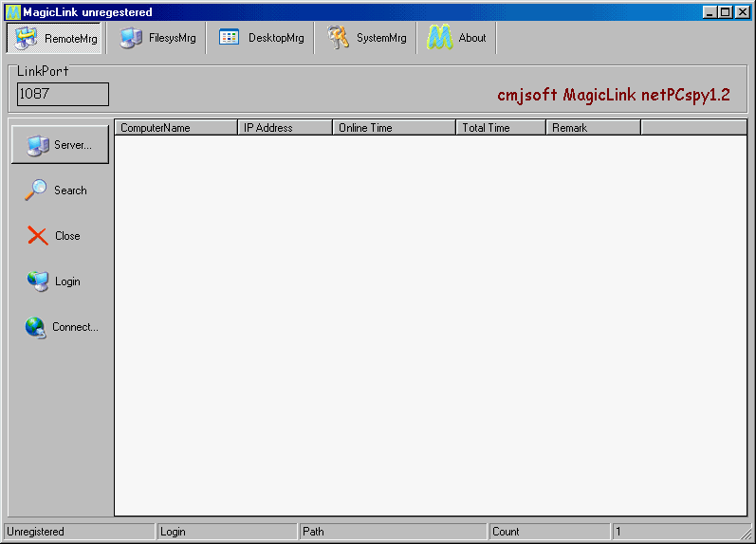Sort by ComputerName column header
This screenshot has width=756, height=544.
pos(175,128)
